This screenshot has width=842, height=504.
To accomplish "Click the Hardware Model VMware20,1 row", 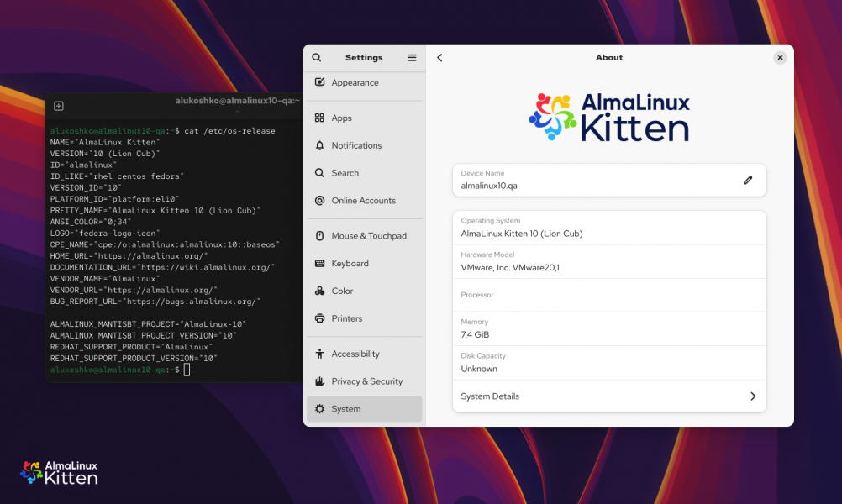I will pos(609,261).
